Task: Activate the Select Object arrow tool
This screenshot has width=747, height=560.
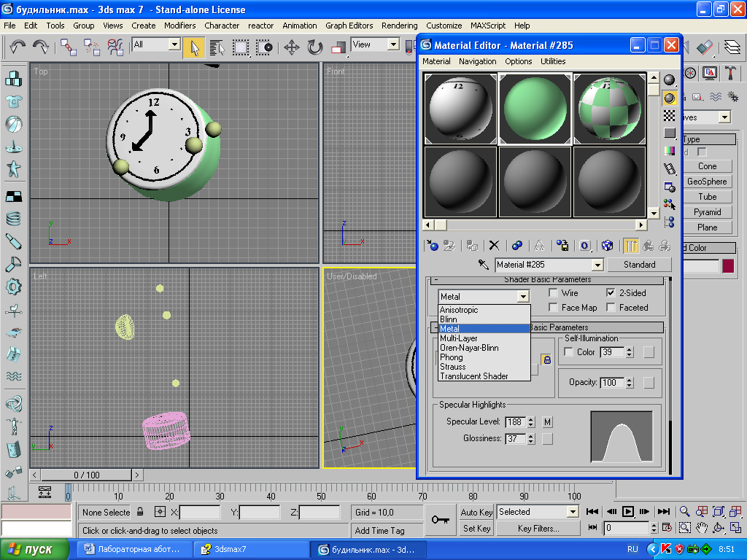Action: [194, 47]
